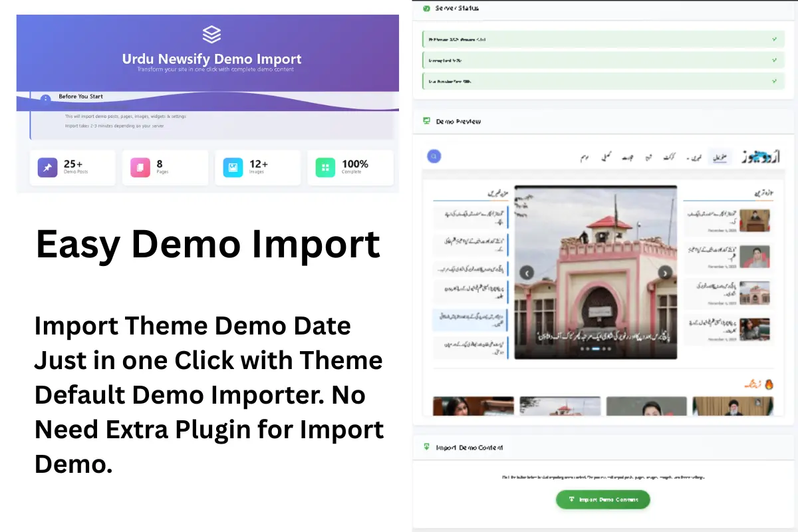798x532 pixels.
Task: Click the blue images icon beside 12+
Action: pos(233,168)
